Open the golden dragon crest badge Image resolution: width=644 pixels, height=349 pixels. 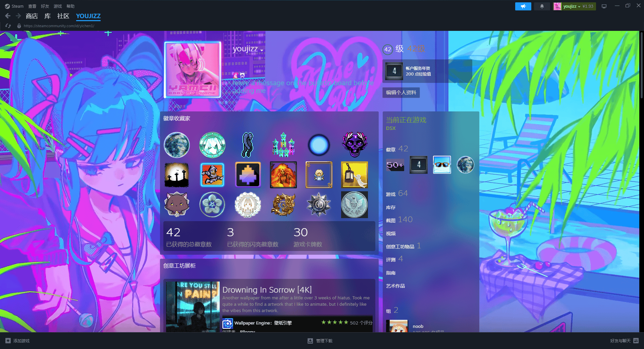coord(283,205)
